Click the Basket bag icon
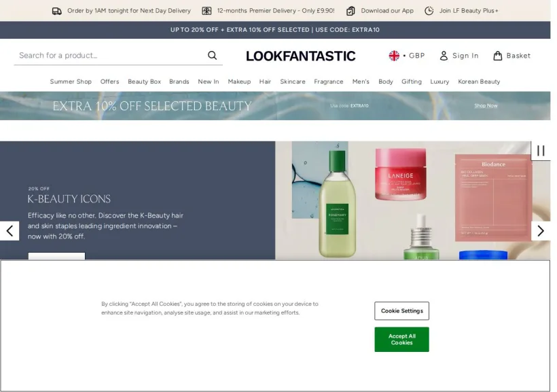 (x=498, y=56)
